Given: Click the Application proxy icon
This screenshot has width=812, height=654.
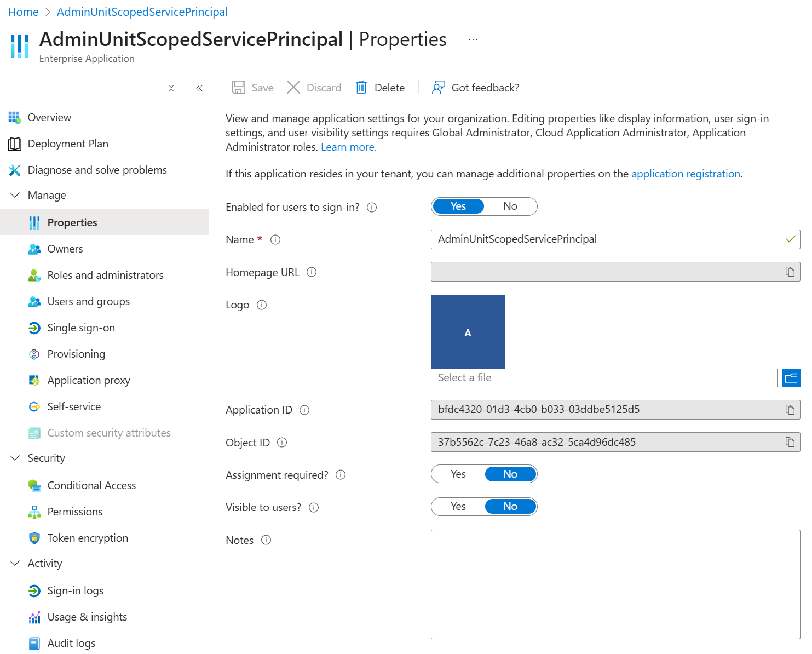Looking at the screenshot, I should 34,380.
